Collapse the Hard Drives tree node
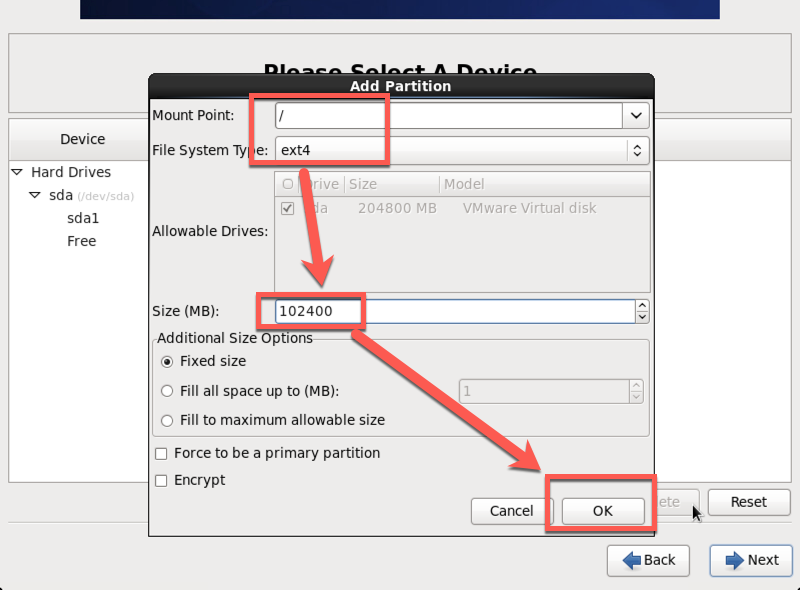805x594 pixels. click(17, 172)
